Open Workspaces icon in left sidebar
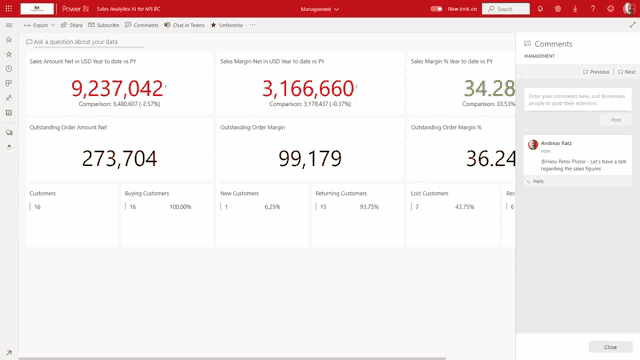The height and width of the screenshot is (360, 640). pos(9,133)
